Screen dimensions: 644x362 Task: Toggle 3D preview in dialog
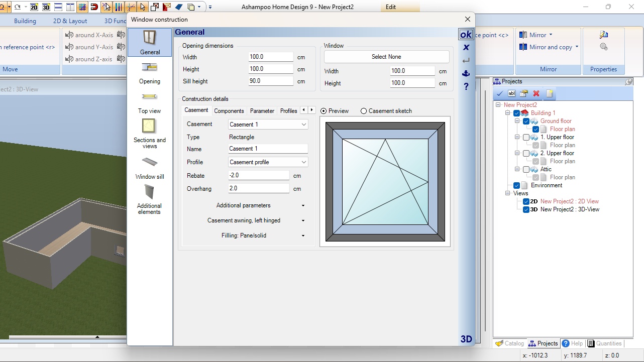click(466, 339)
